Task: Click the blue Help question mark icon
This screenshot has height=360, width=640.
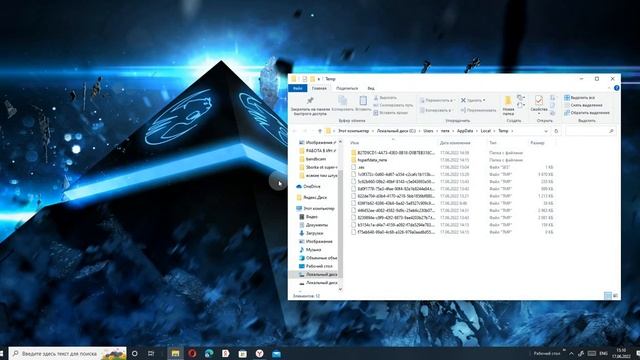Action: tap(616, 88)
